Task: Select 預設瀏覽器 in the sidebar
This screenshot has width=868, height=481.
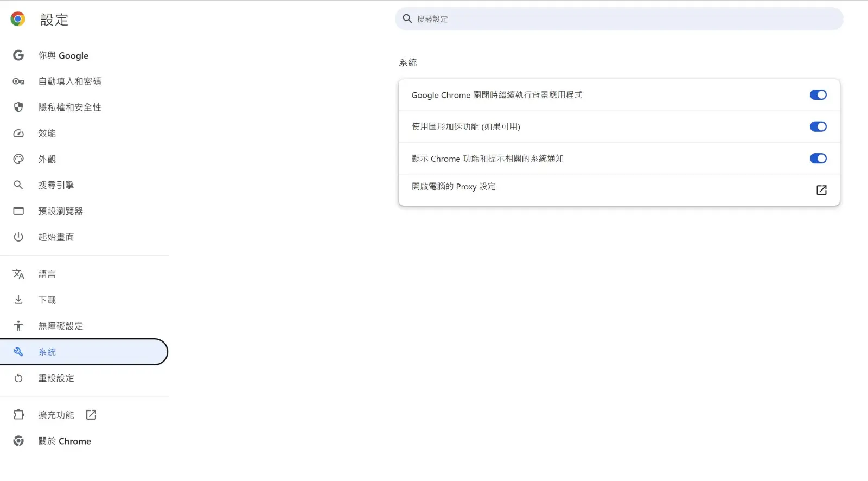Action: pyautogui.click(x=84, y=211)
